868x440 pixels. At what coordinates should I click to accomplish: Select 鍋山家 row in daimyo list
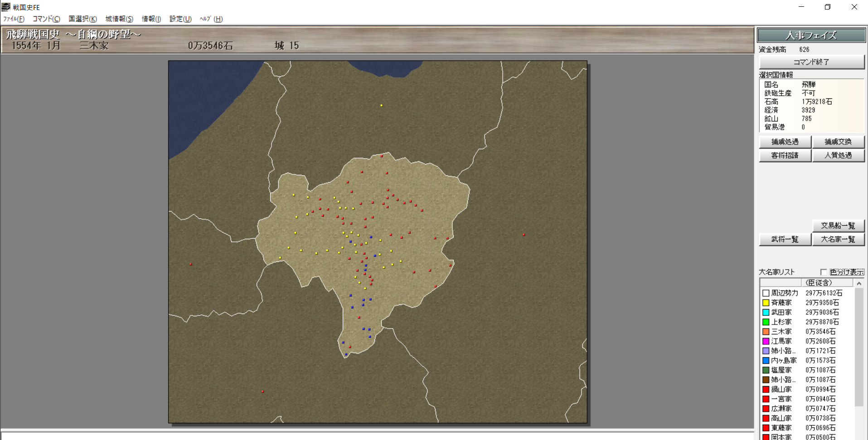point(781,389)
